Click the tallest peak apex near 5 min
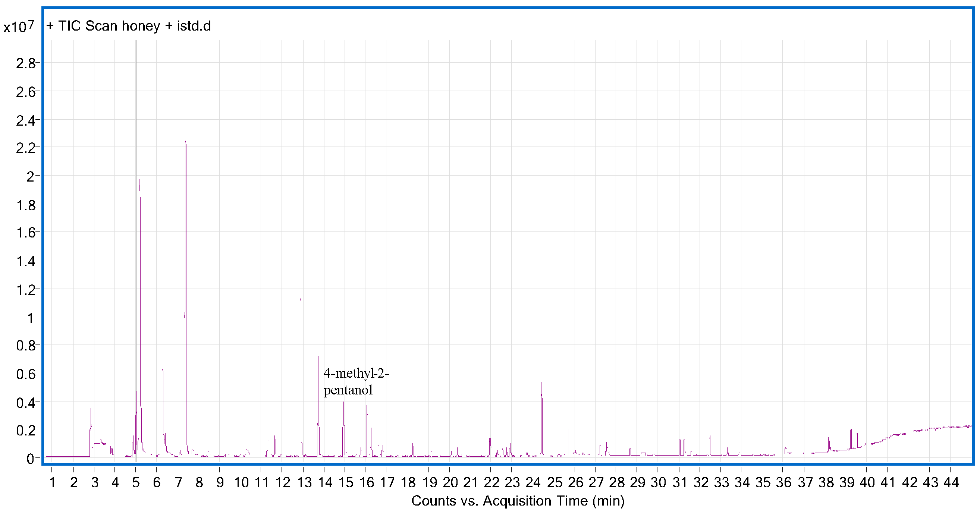Viewport: 980px width, 513px height. point(139,79)
